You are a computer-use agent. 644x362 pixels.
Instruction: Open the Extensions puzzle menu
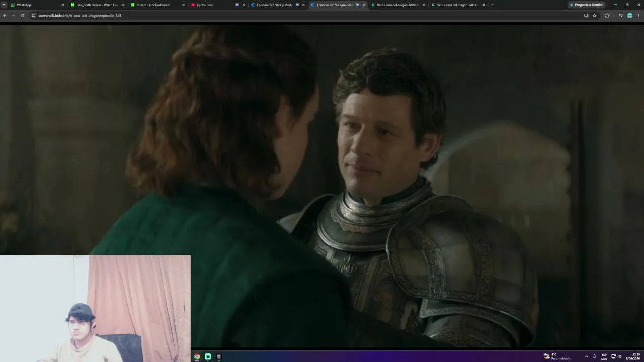tap(607, 16)
